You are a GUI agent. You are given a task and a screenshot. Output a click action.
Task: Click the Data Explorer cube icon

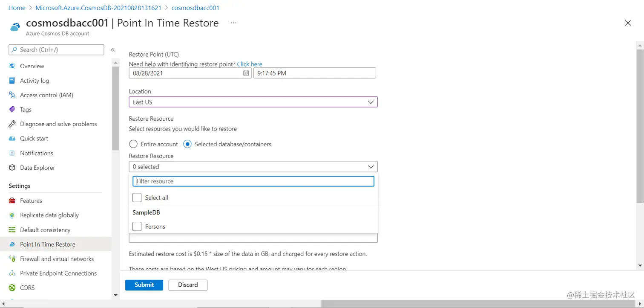[x=12, y=168]
